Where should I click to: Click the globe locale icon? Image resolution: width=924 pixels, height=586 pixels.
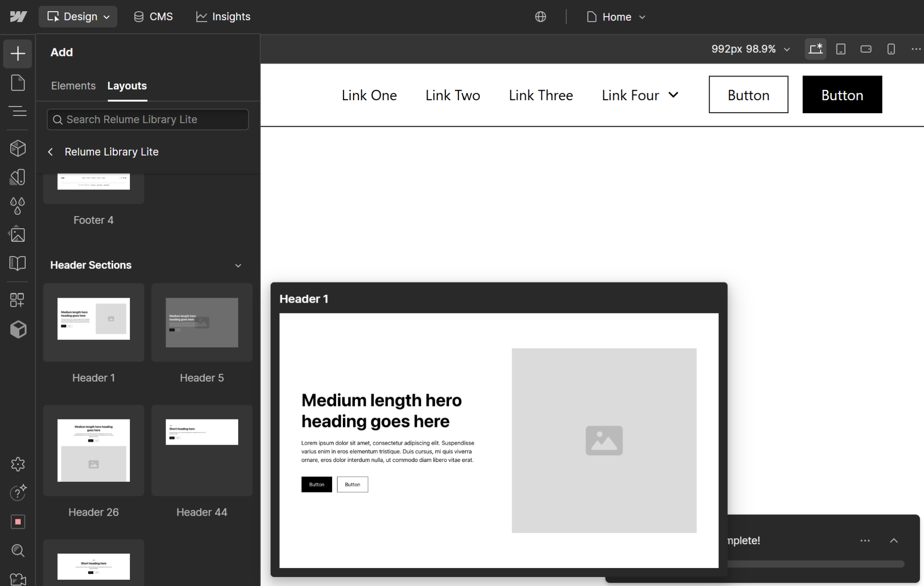(x=541, y=17)
